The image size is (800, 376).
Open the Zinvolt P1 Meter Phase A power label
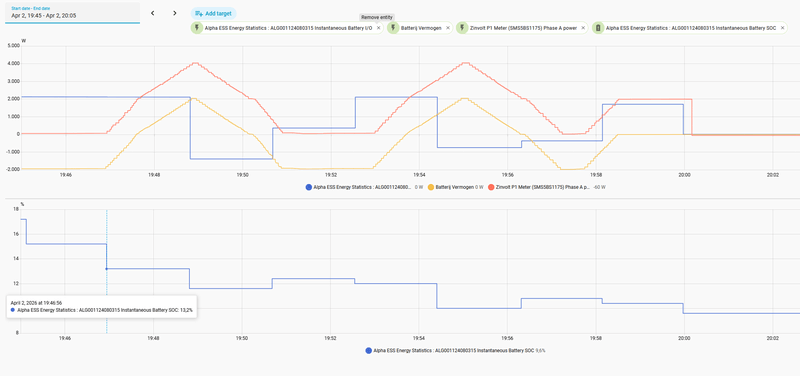[524, 28]
